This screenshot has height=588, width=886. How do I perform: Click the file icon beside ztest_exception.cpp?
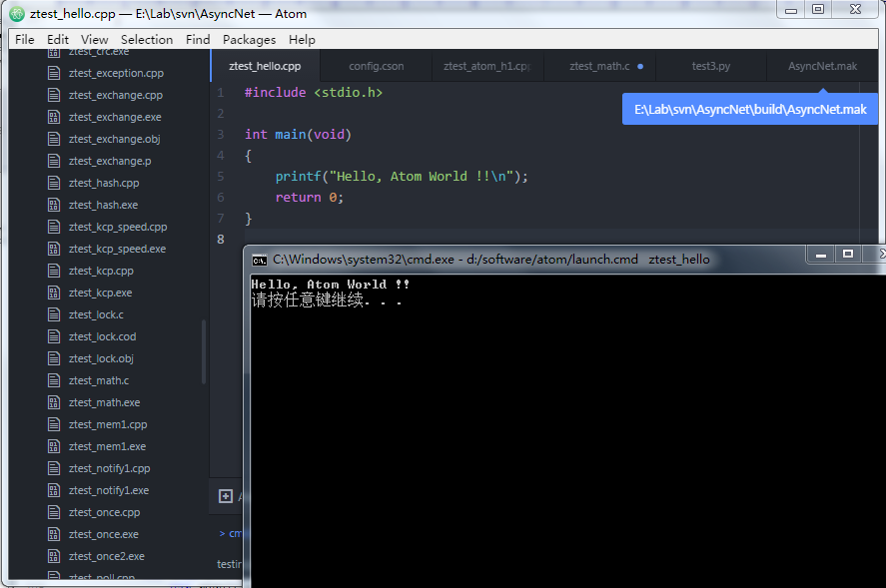click(54, 73)
